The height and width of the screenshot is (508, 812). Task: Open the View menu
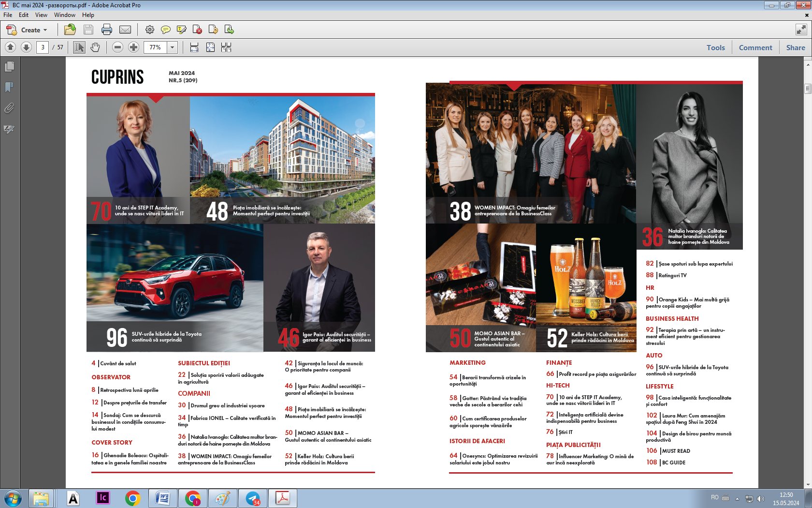coord(41,15)
